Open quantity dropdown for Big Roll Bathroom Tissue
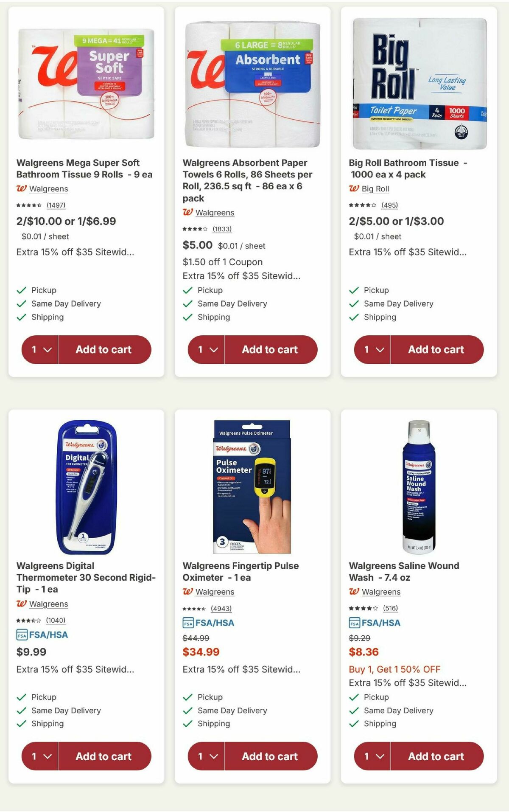The height and width of the screenshot is (812, 509). click(373, 349)
